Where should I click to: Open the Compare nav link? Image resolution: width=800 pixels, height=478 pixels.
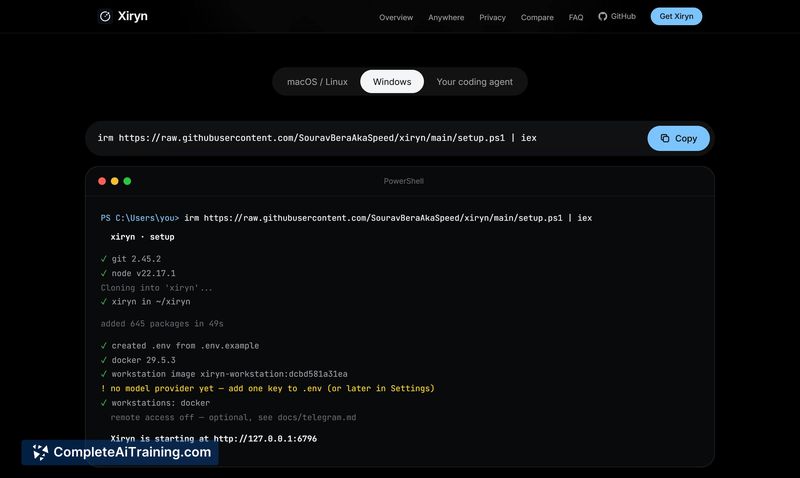[x=537, y=17]
